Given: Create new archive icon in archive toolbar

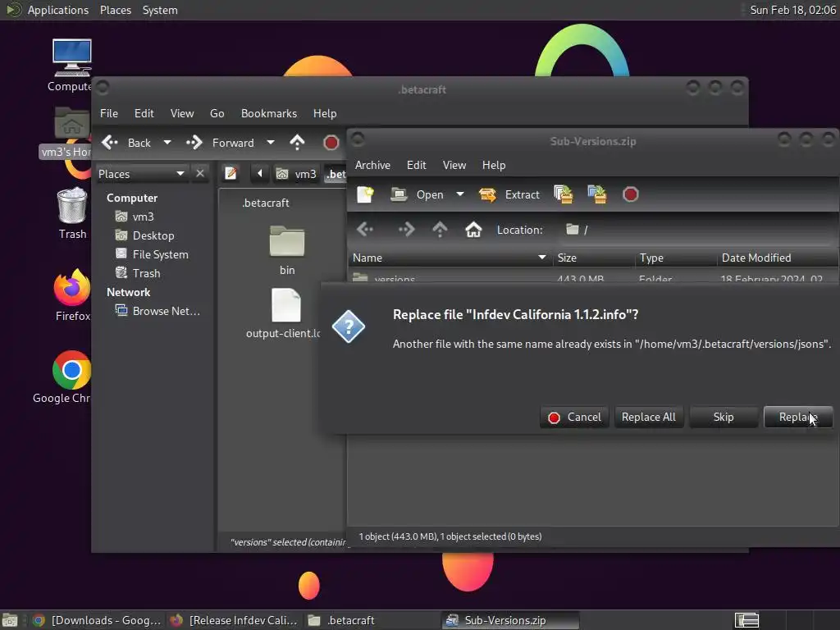Looking at the screenshot, I should pos(365,194).
